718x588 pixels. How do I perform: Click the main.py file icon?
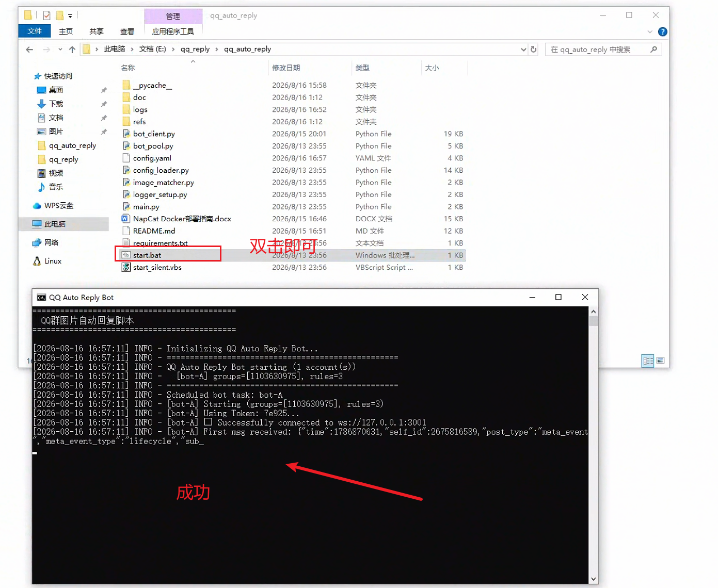[126, 206]
